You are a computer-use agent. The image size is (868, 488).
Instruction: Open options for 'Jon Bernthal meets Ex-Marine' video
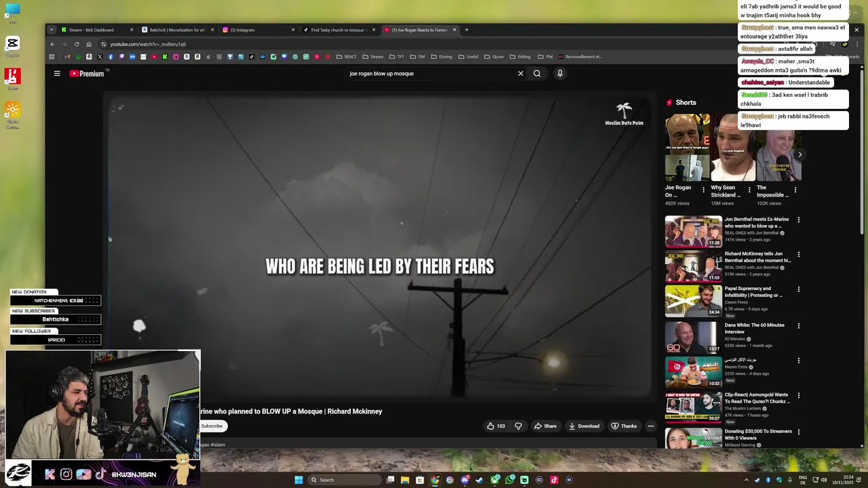coord(798,220)
